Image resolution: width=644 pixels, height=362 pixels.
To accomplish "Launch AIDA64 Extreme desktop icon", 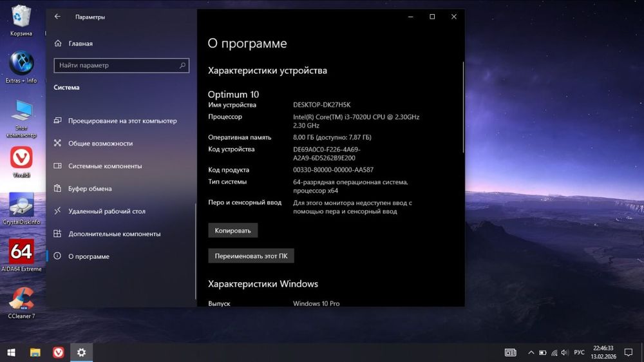I will 21,255.
